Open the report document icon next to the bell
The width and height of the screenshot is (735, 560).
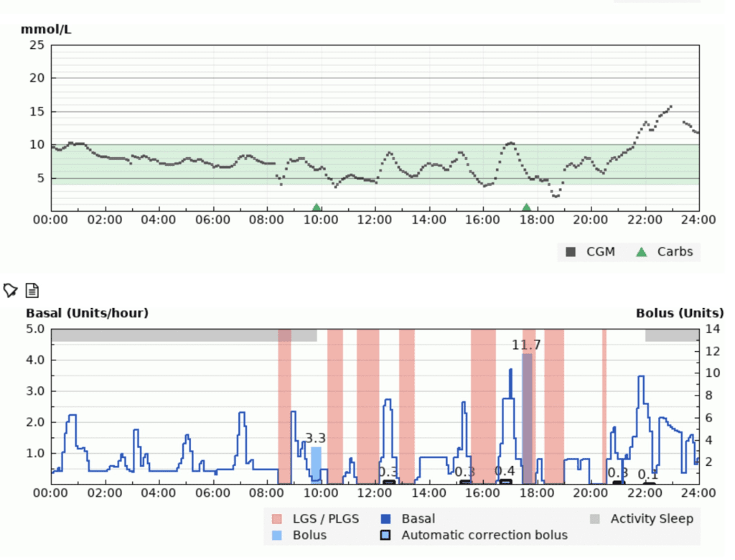[32, 290]
